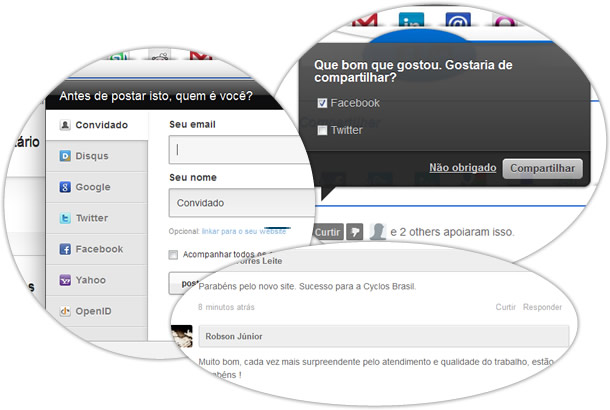Click the '8 minutos atrás' timestamp
Image resolution: width=610 pixels, height=410 pixels.
(x=226, y=307)
